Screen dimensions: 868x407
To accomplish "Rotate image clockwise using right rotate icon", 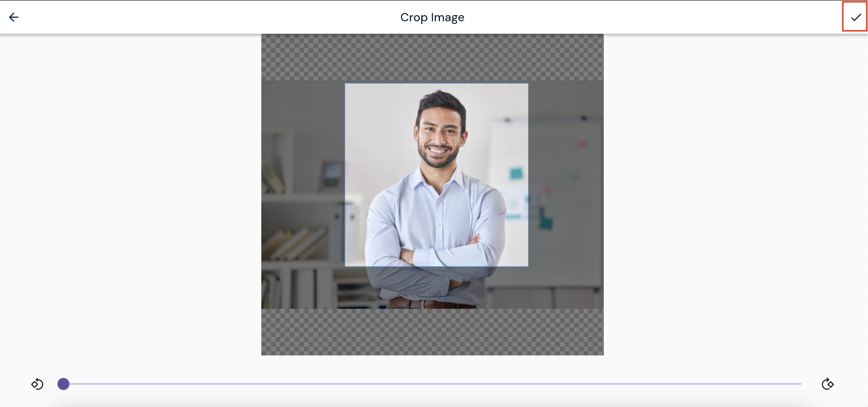I will [828, 384].
